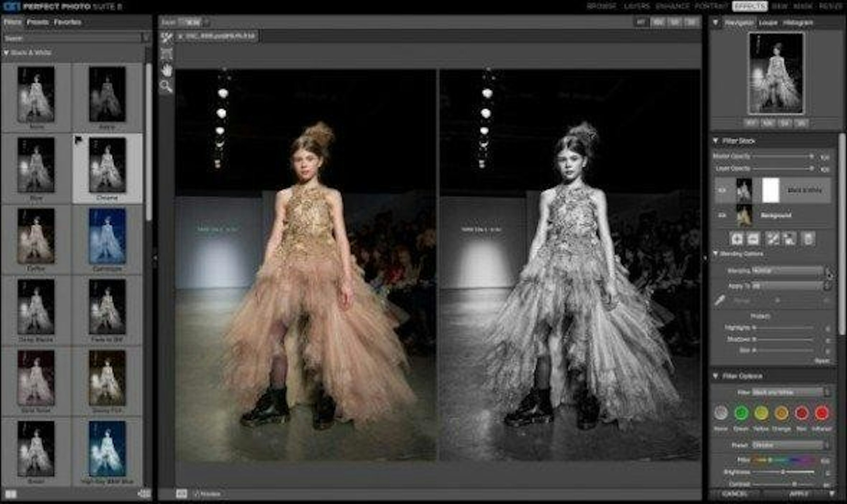Click the last zoom preset below navigator

pyautogui.click(x=802, y=123)
